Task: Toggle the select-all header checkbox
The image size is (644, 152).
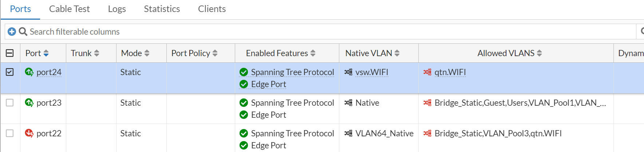Action: coord(10,53)
